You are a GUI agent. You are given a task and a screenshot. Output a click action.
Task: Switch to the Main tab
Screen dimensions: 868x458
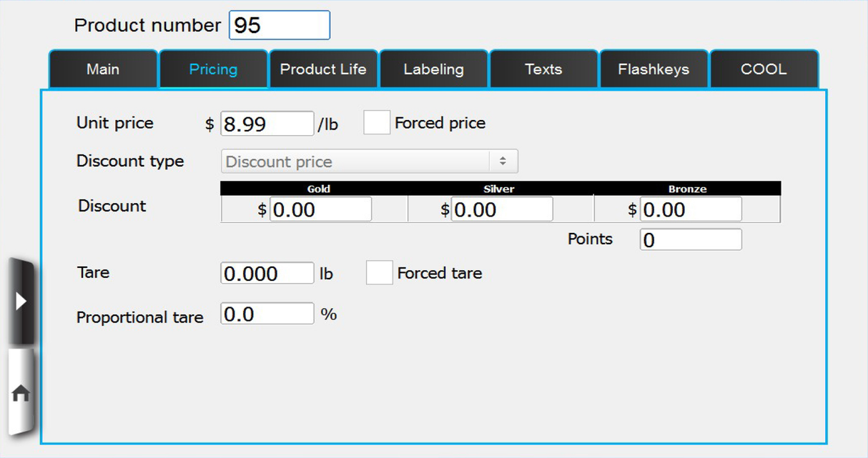coord(103,69)
